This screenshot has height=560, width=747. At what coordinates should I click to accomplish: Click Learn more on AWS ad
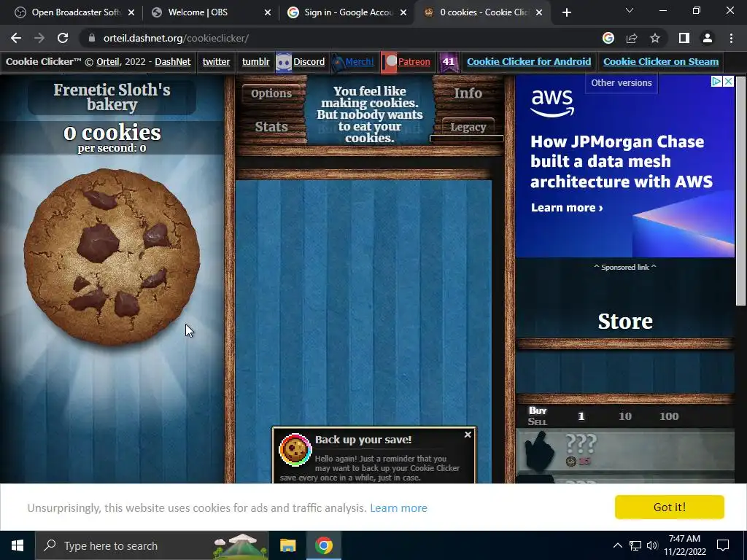[566, 208]
